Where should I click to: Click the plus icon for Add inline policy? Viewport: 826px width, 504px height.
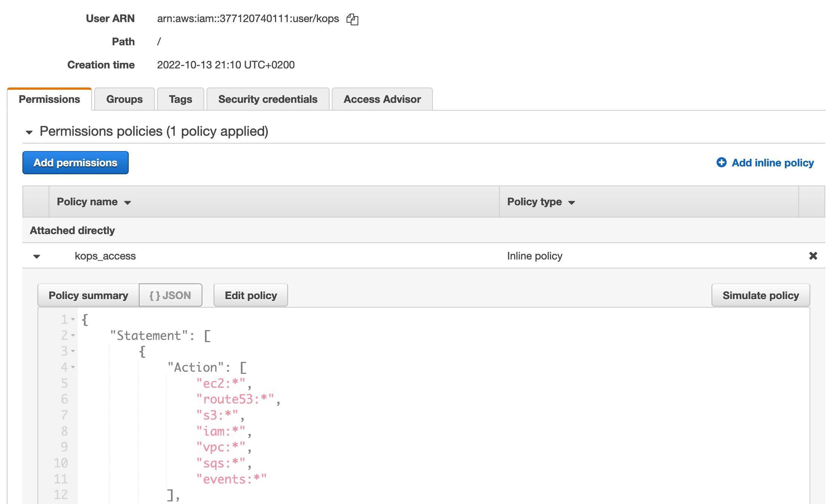pyautogui.click(x=721, y=162)
